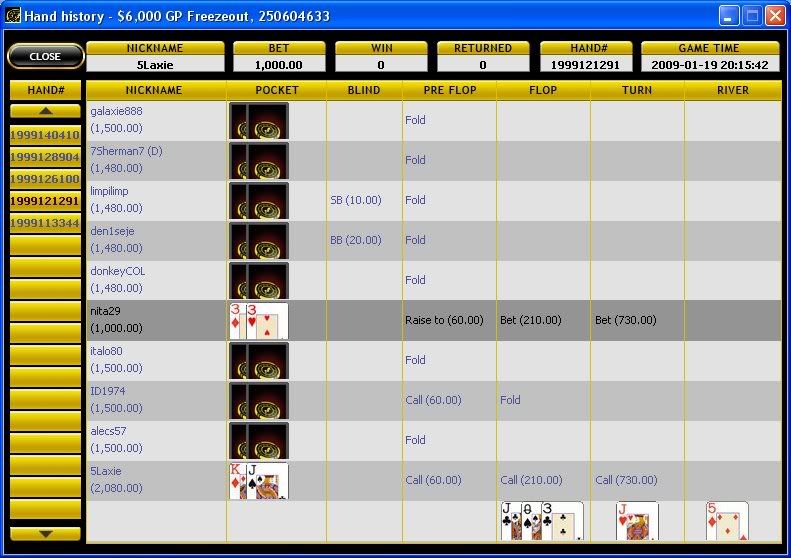Click player name italo80

tap(106, 351)
